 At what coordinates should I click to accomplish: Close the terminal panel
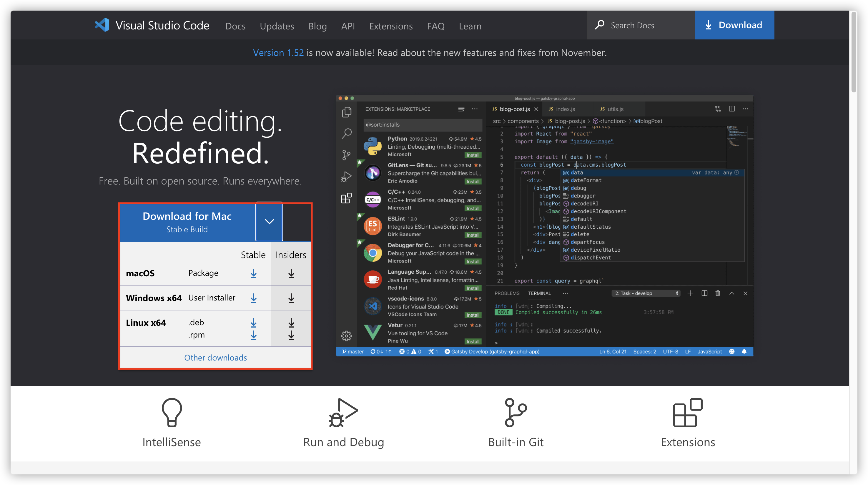pos(745,293)
